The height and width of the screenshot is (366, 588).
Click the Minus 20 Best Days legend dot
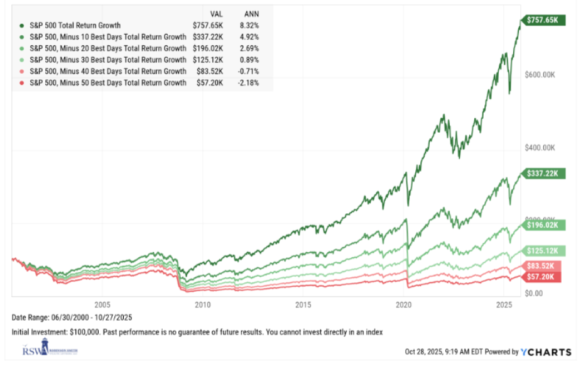pyautogui.click(x=23, y=48)
